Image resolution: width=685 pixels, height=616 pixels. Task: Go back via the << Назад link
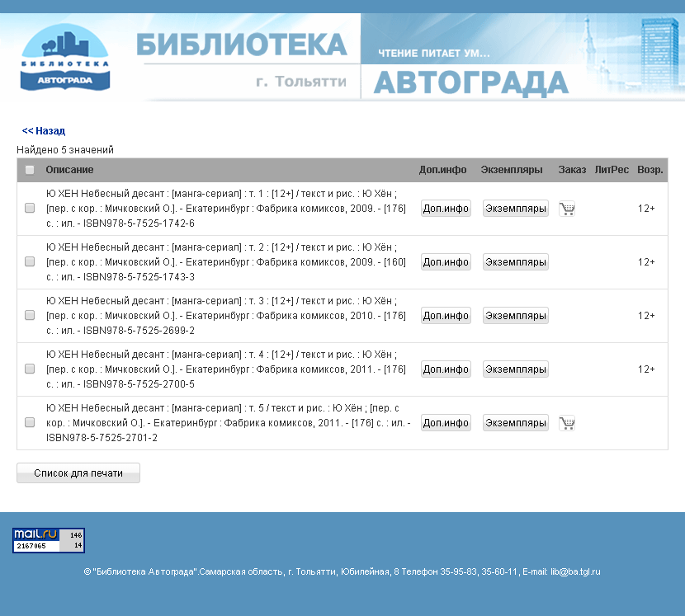44,131
